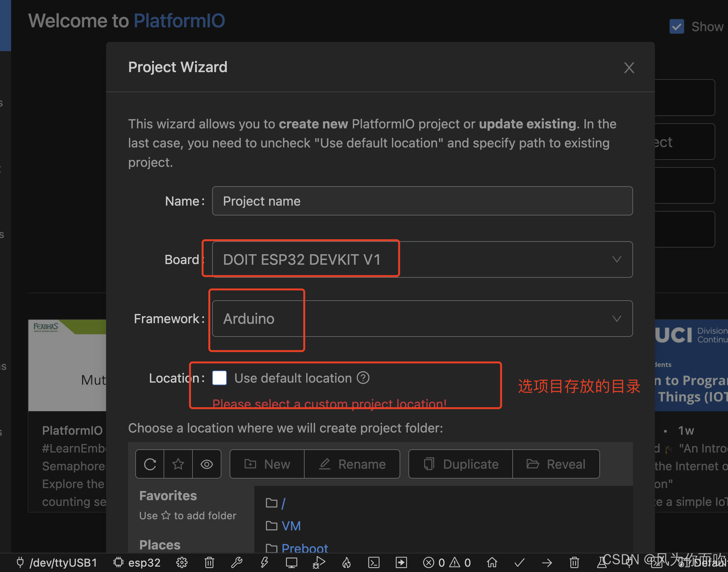
Task: Open the terminal icon in the status bar
Action: (x=374, y=562)
